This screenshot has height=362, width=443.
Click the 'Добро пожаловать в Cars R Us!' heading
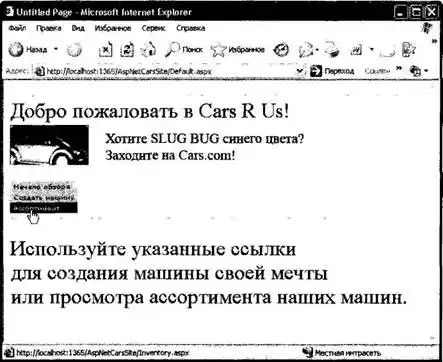(150, 112)
